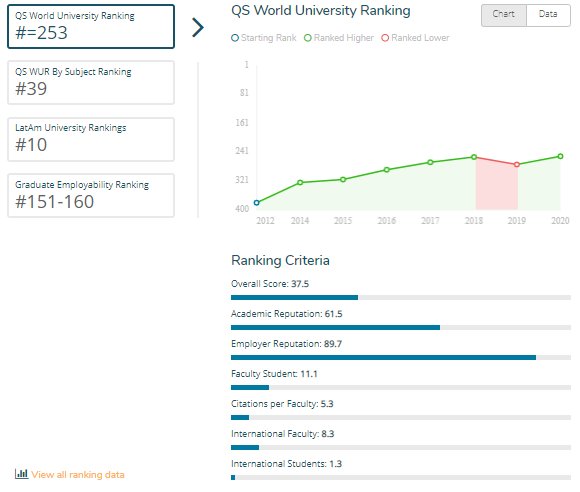This screenshot has height=492, width=580.
Task: Select the QS World University Ranking card
Action: 91,27
